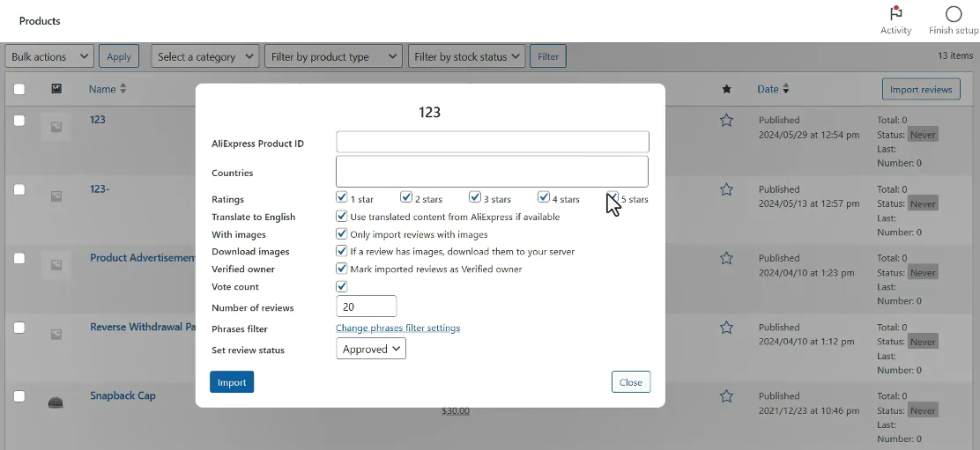Open the Set review status dropdown

(371, 349)
